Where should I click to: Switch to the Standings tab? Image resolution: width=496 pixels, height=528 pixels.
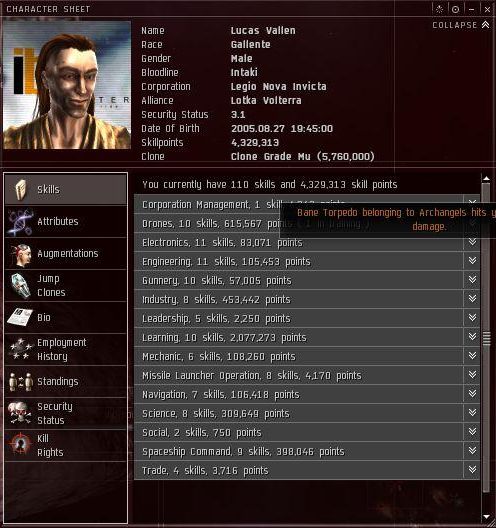tap(66, 381)
